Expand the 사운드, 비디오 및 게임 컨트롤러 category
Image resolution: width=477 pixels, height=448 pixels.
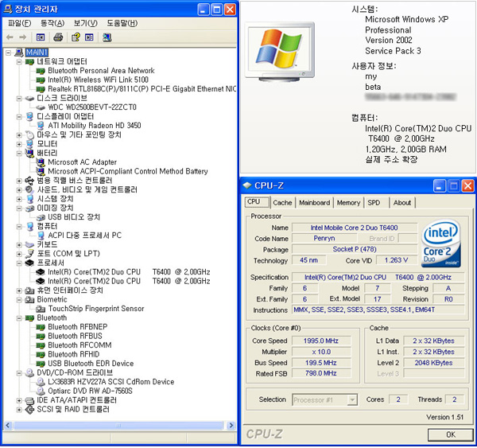click(19, 189)
